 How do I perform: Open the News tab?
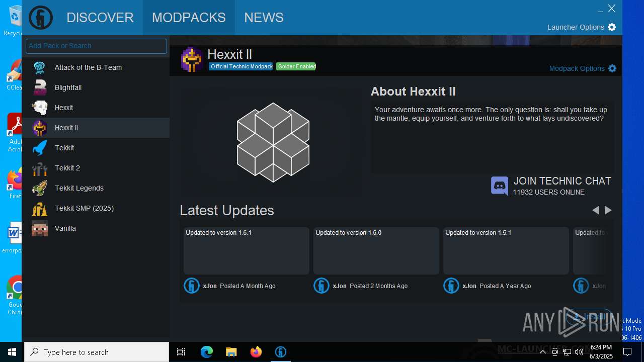coord(264,18)
